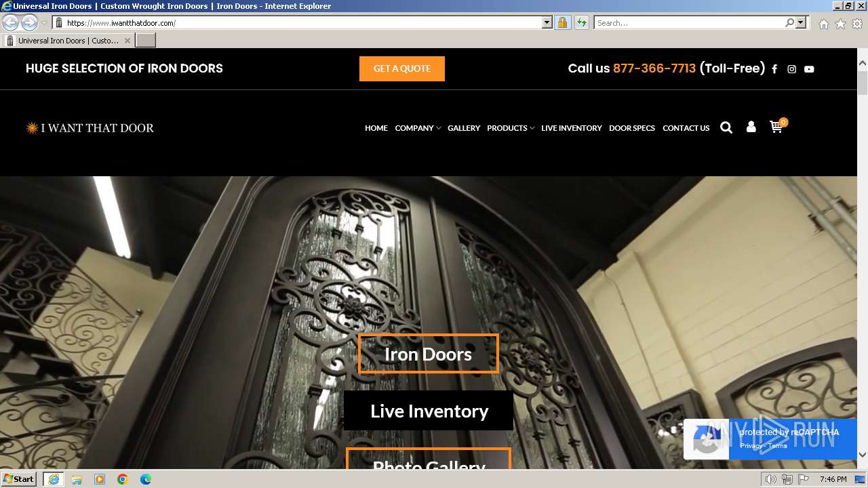Screen dimensions: 868x488
Task: Click the browser Search field
Action: (x=689, y=22)
